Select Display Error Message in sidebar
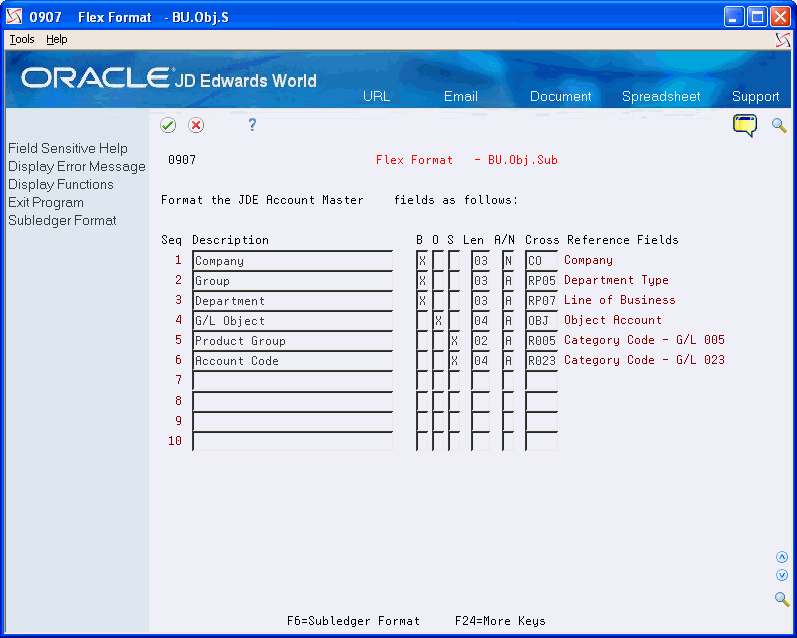The width and height of the screenshot is (797, 638). (x=77, y=166)
